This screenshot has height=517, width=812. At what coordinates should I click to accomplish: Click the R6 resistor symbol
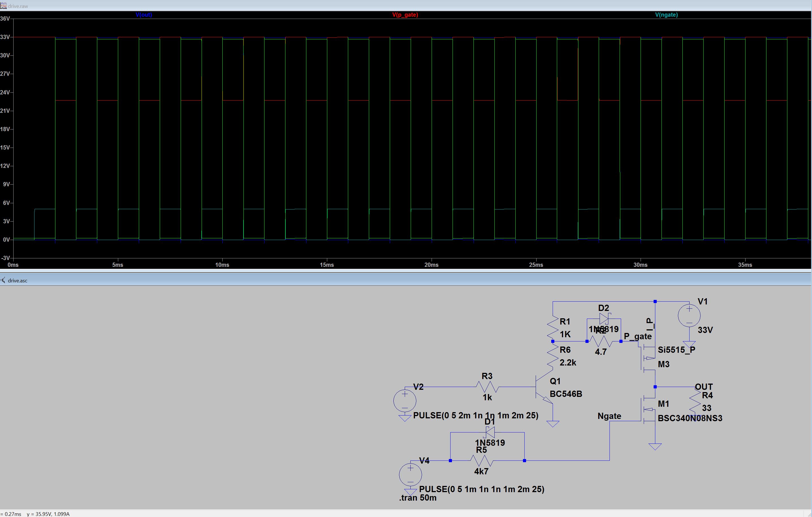[553, 355]
